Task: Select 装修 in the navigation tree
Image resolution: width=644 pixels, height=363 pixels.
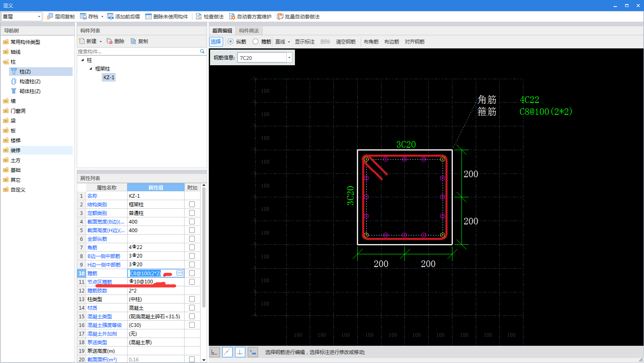Action: 16,150
